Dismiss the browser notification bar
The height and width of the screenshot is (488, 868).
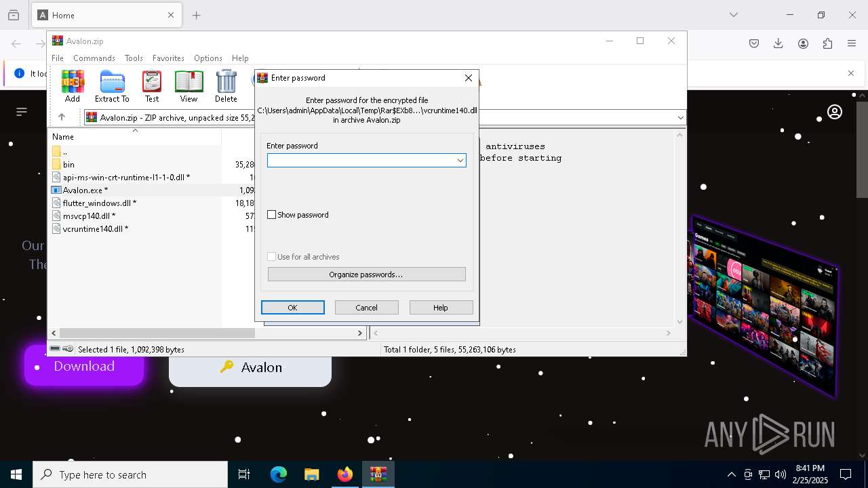tap(851, 73)
